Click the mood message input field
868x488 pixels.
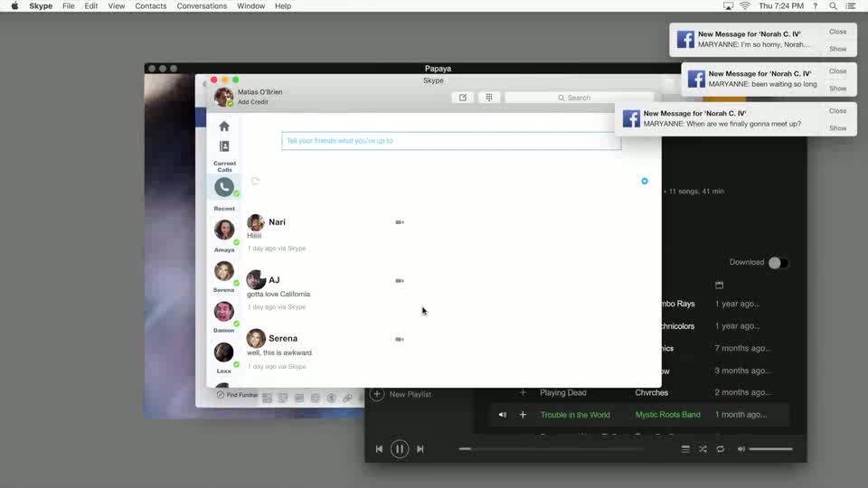(x=451, y=141)
